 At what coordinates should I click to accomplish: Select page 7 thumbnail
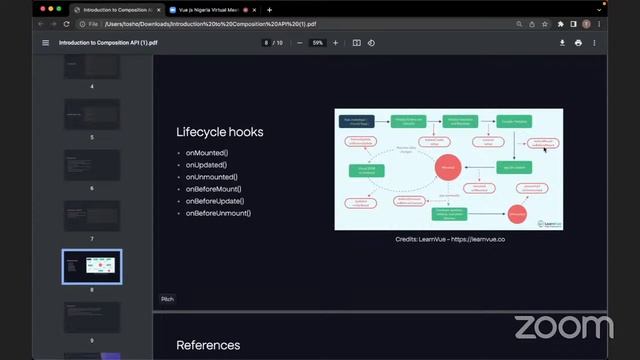coord(92,216)
